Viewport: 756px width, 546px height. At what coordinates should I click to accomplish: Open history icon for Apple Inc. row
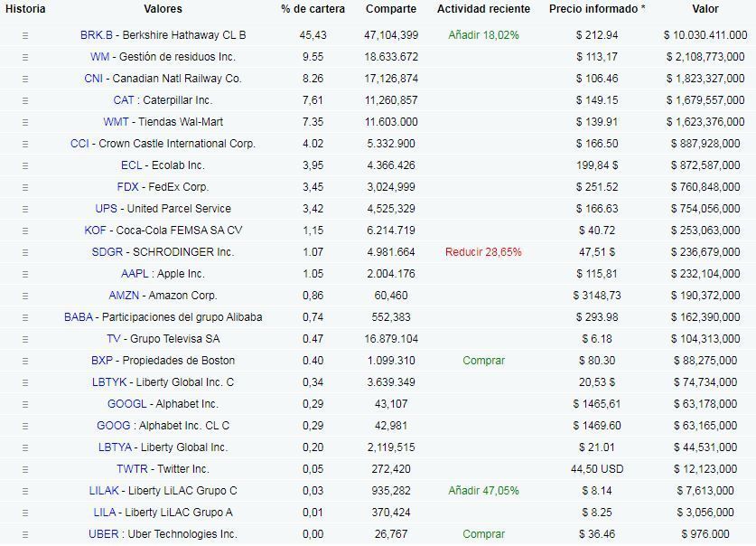25,275
